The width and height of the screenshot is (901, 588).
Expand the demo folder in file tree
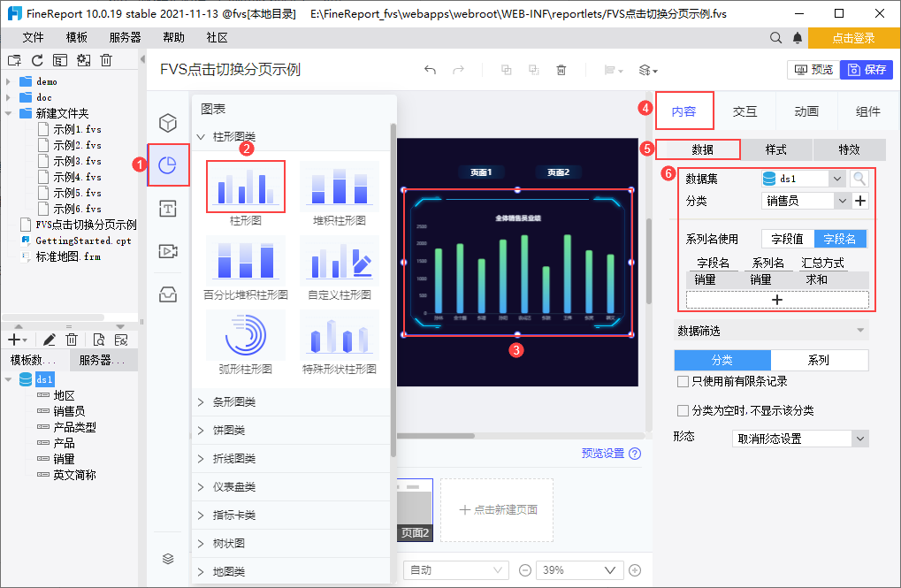[x=8, y=81]
